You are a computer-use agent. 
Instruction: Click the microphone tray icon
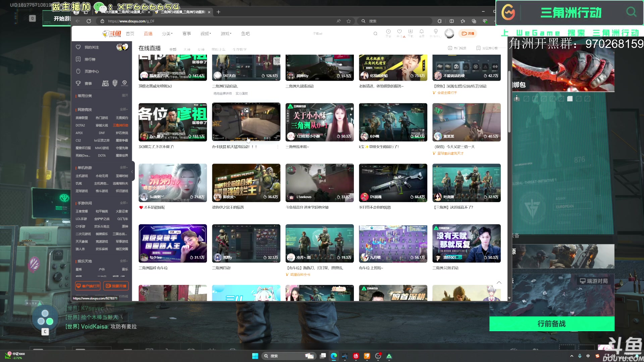580,356
